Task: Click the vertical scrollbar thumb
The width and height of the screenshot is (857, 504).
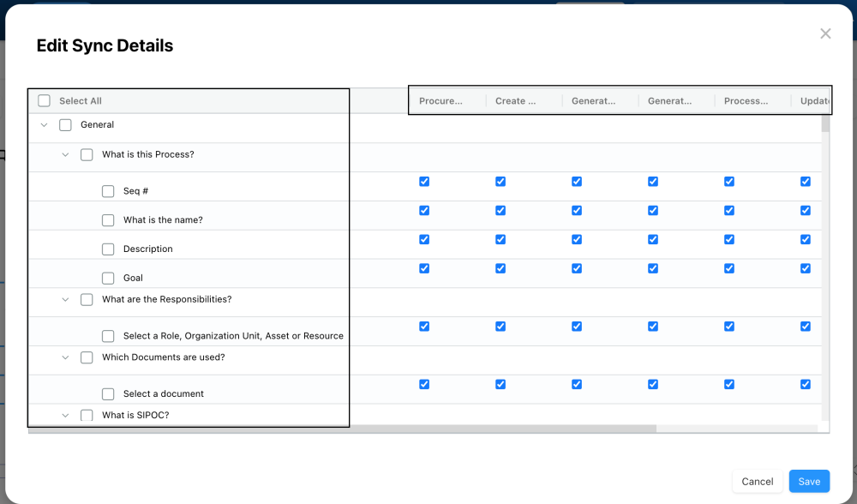Action: pos(825,124)
